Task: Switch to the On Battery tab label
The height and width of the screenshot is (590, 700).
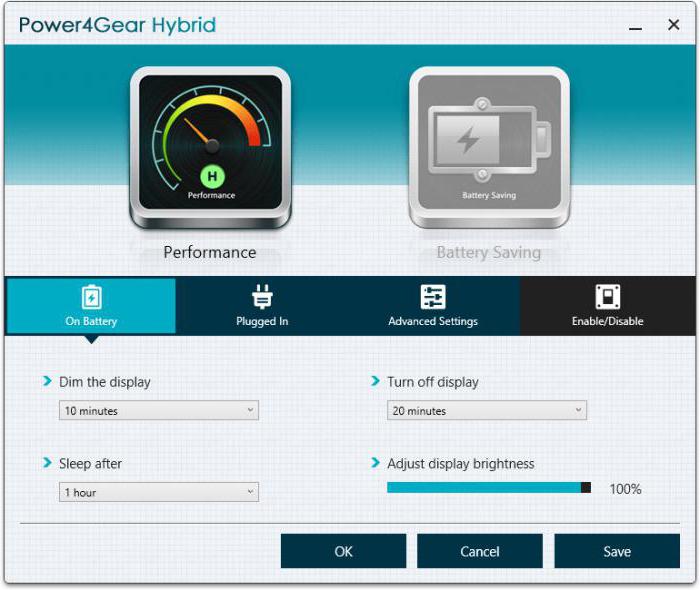Action: point(91,321)
